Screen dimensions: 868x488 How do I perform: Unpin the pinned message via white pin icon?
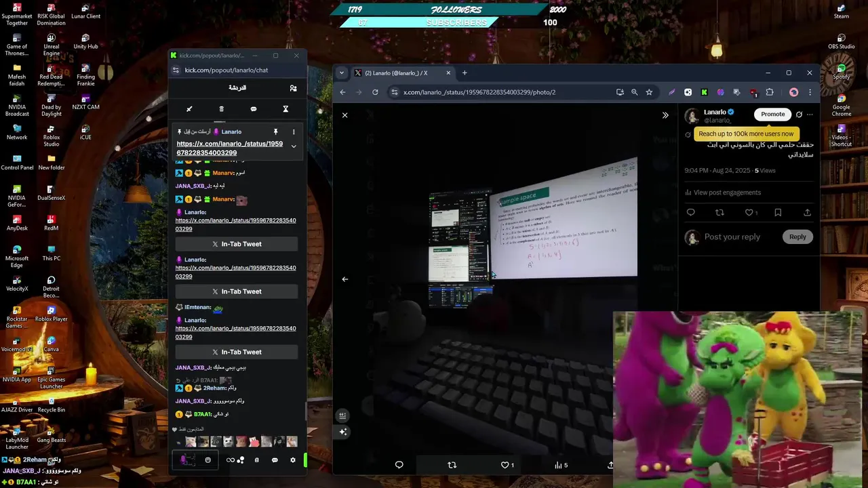click(x=276, y=131)
